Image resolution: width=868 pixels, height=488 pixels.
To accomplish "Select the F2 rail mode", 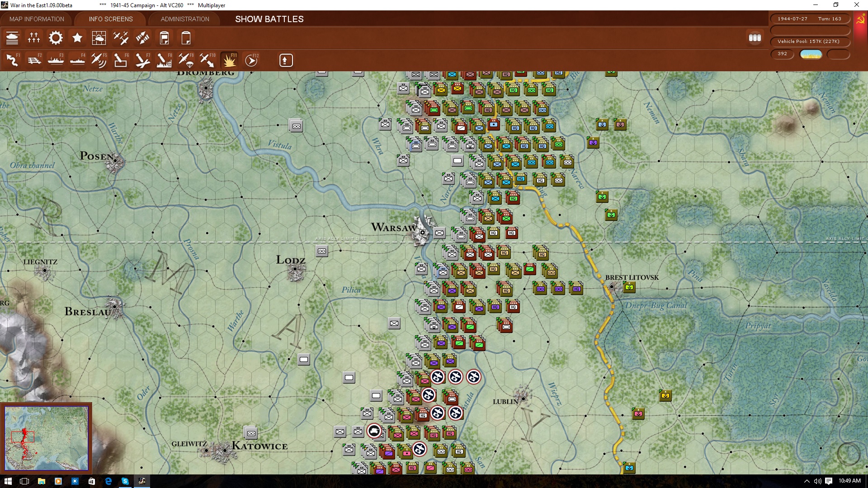I will [34, 60].
